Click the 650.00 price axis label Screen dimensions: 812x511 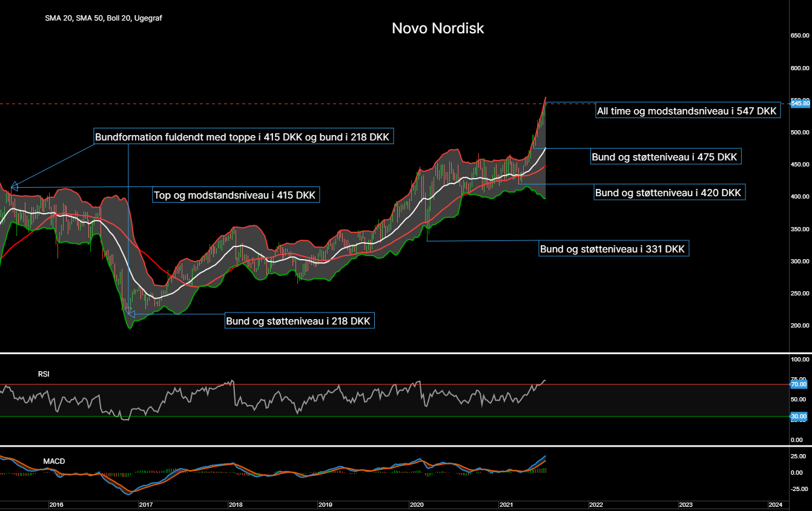click(x=800, y=36)
